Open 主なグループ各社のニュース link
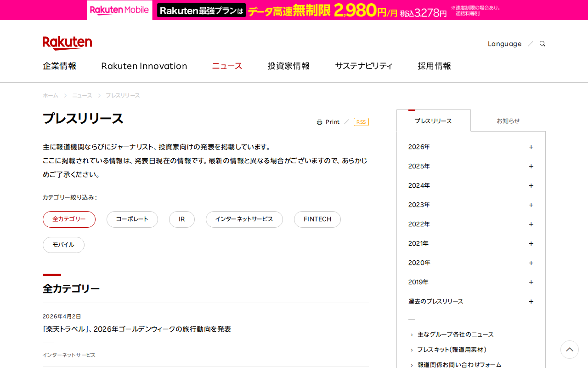This screenshot has width=588, height=368. point(456,334)
